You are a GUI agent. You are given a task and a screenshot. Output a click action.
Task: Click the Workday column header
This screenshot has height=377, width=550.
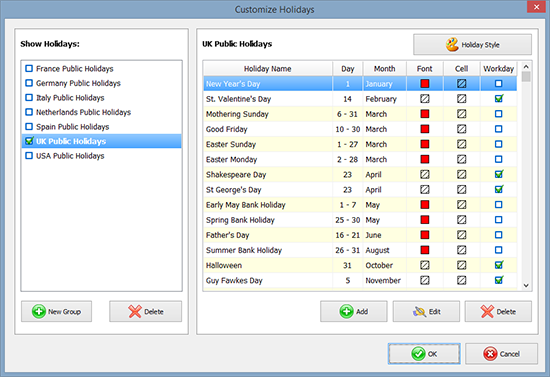click(x=498, y=69)
